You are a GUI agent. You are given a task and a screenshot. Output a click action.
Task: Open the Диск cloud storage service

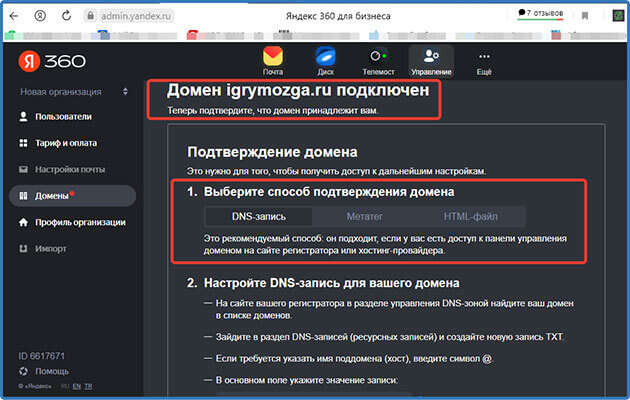(325, 61)
